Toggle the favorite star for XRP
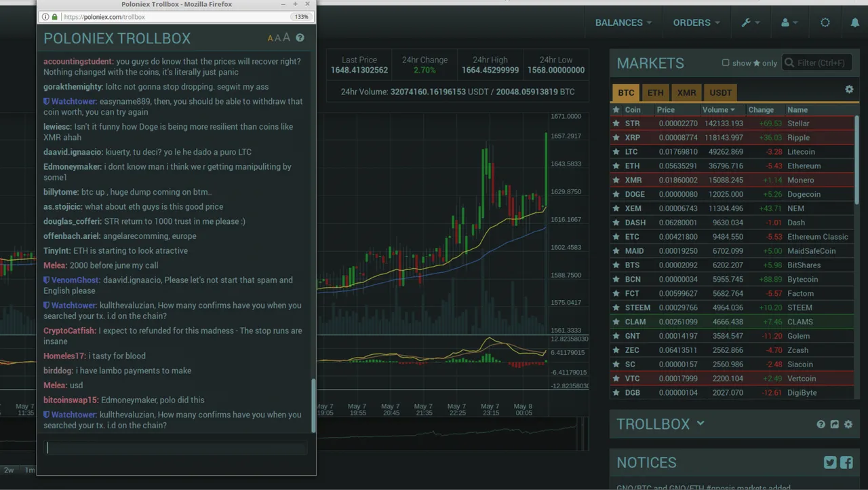 coord(616,138)
